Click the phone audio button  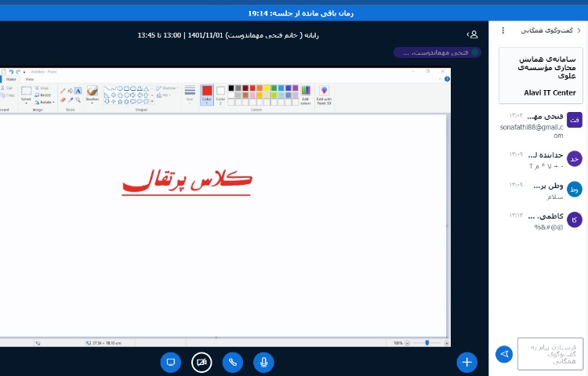(233, 362)
